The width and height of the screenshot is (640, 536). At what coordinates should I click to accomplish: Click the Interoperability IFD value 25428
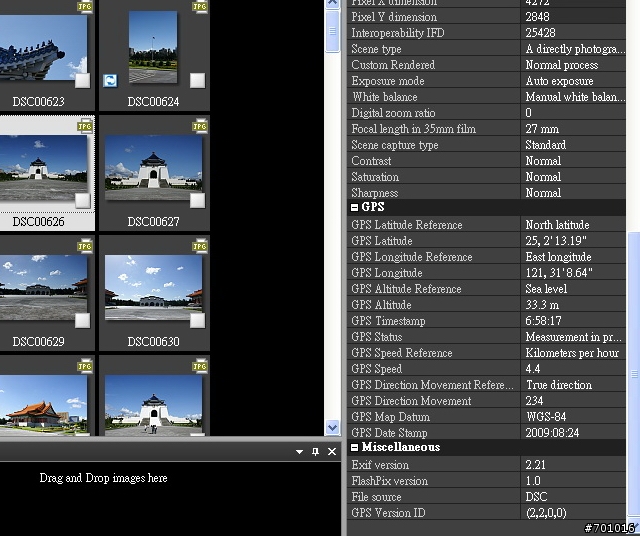coord(540,33)
